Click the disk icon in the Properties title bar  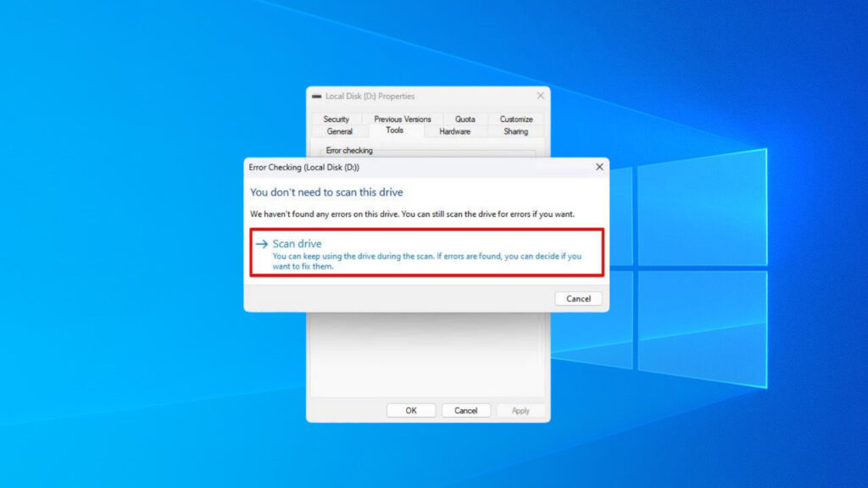point(317,96)
